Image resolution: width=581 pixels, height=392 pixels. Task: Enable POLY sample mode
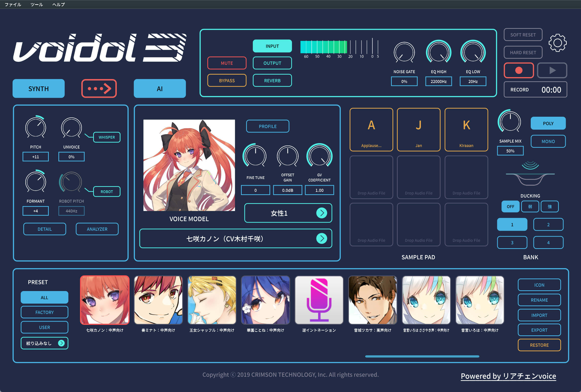(548, 123)
